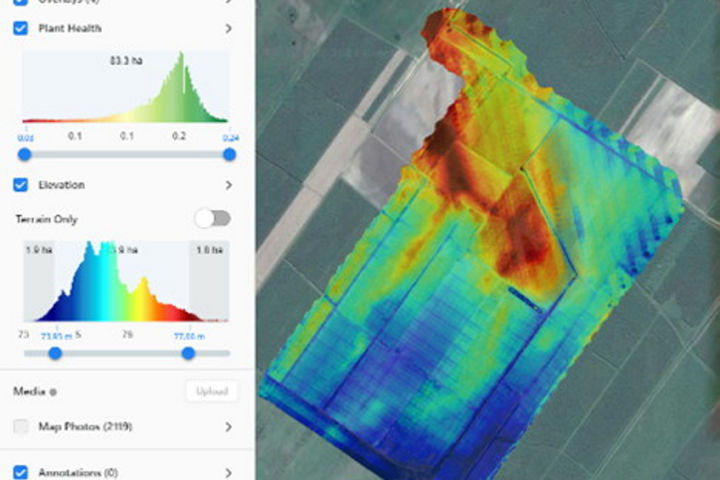Click the 73.85 m elevation minimum value
The width and height of the screenshot is (720, 480).
click(56, 336)
